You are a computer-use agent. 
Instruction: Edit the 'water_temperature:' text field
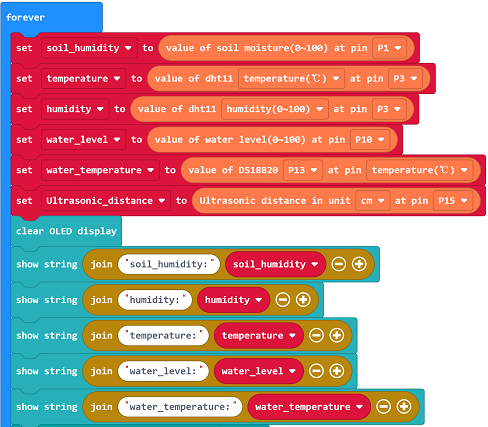coord(180,407)
